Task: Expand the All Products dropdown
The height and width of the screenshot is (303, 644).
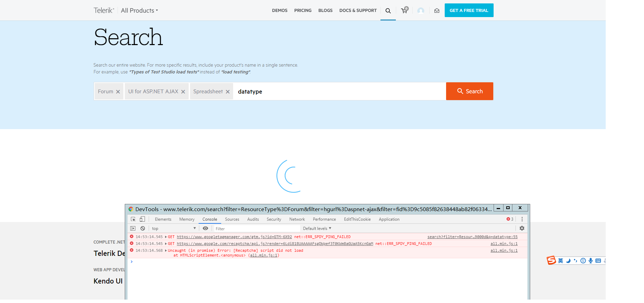Action: [x=139, y=11]
